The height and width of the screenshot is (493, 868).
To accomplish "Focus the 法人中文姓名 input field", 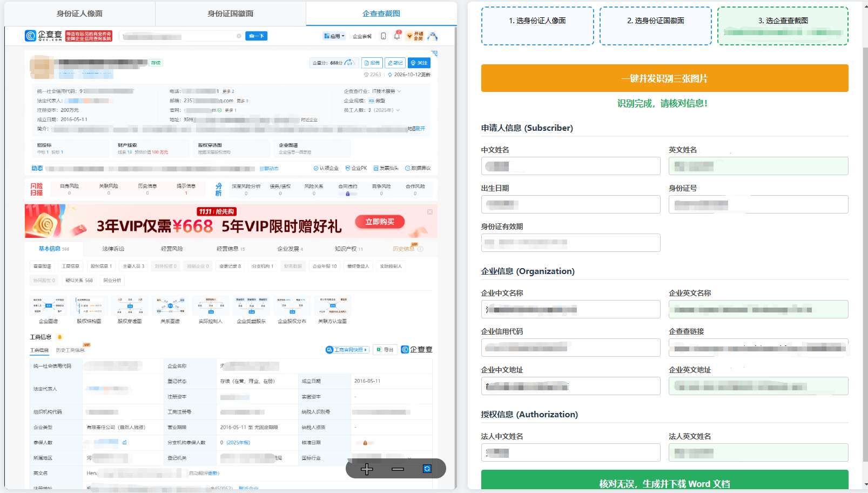I will click(x=571, y=452).
